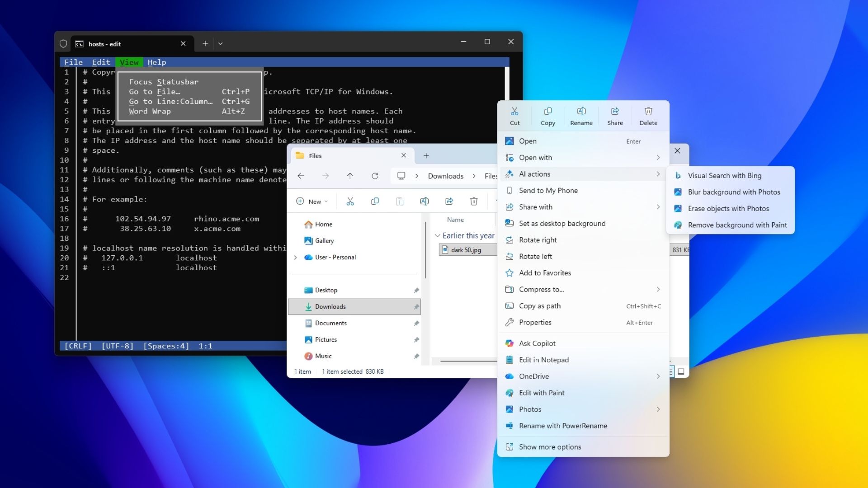Viewport: 868px width, 488px height.
Task: Open the Edit menu in the hosts editor
Action: 101,62
